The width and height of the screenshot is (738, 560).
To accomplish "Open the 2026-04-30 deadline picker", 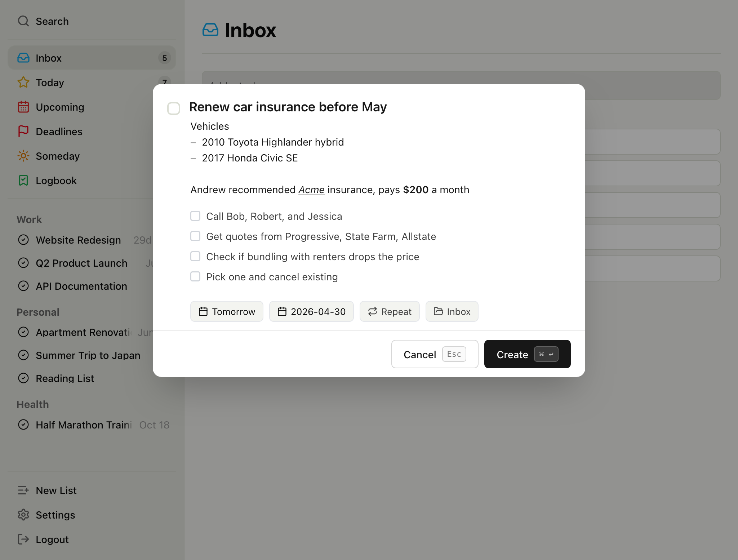I will (311, 311).
